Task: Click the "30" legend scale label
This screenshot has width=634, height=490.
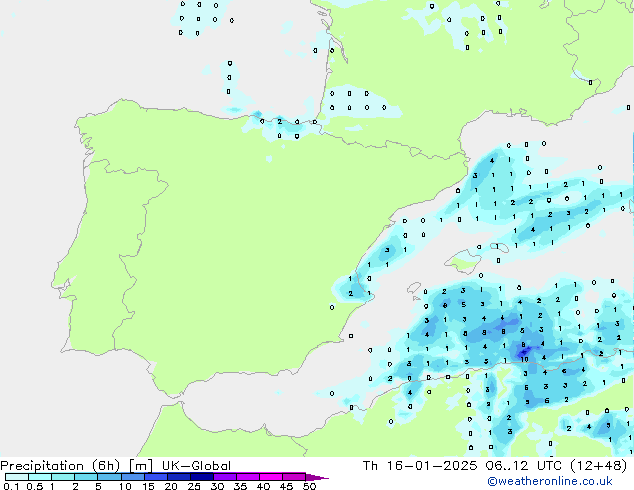Action: click(x=217, y=486)
